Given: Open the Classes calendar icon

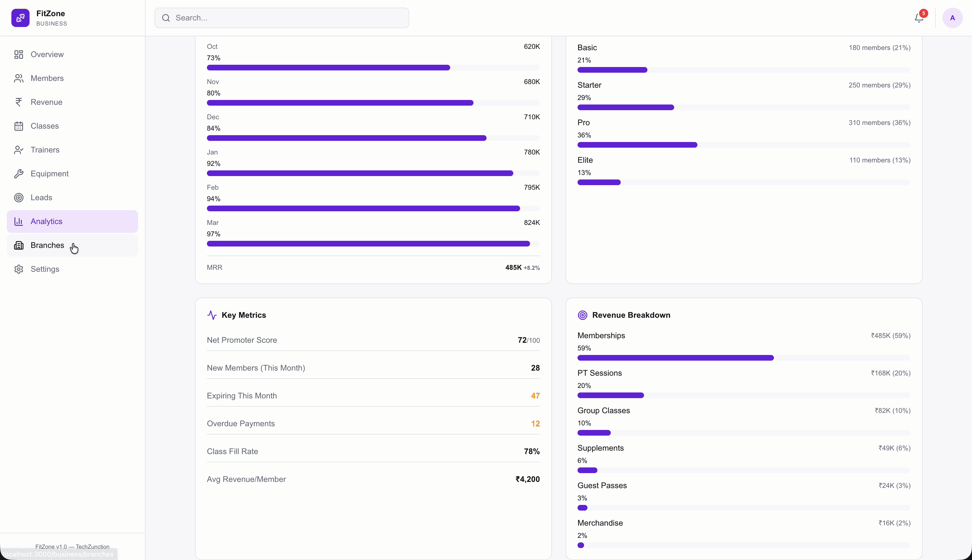Looking at the screenshot, I should [19, 126].
